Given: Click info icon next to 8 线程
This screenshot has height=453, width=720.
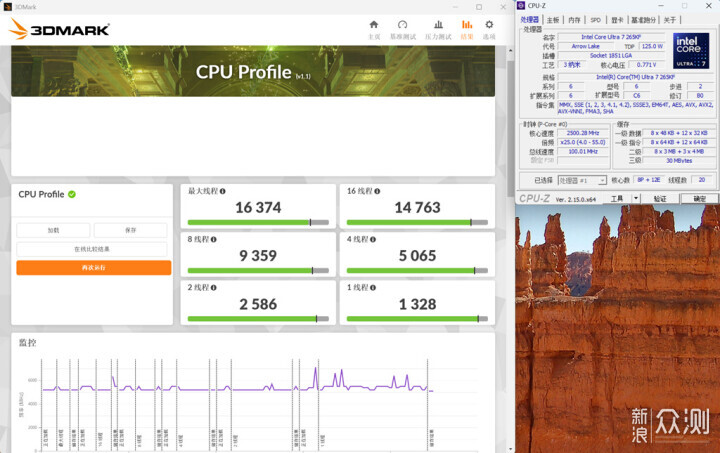Looking at the screenshot, I should tap(214, 239).
